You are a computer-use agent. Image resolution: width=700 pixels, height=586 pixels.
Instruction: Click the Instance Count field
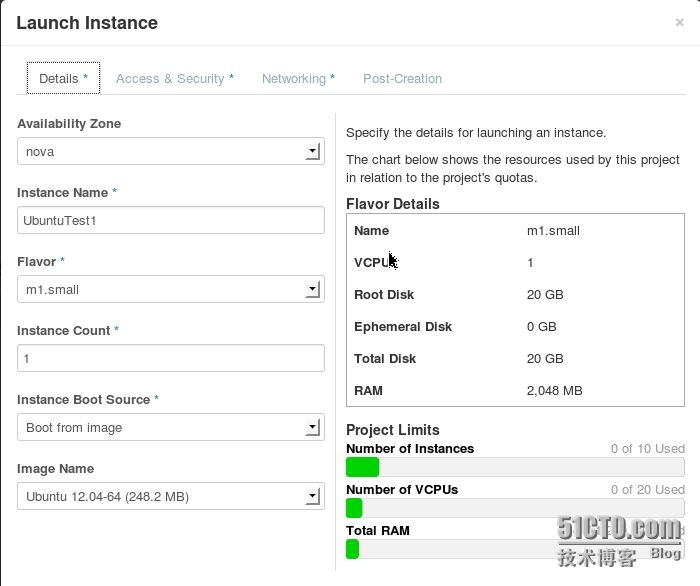click(171, 358)
